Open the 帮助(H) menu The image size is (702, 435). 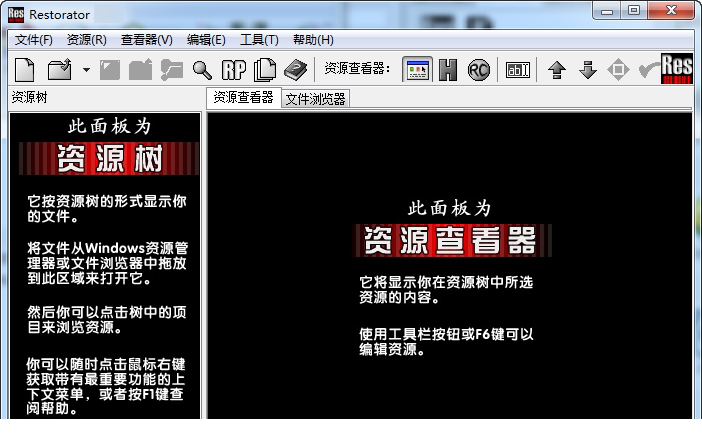[313, 40]
